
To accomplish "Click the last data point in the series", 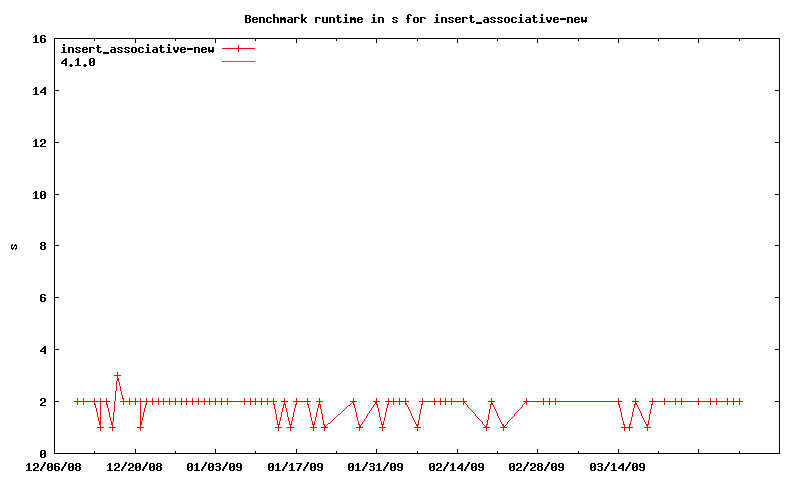I will pos(739,402).
